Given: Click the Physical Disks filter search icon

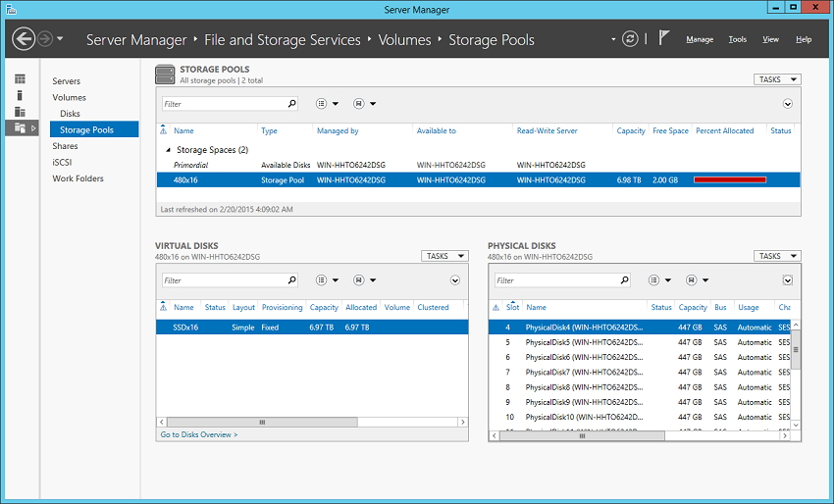Looking at the screenshot, I should [x=625, y=280].
